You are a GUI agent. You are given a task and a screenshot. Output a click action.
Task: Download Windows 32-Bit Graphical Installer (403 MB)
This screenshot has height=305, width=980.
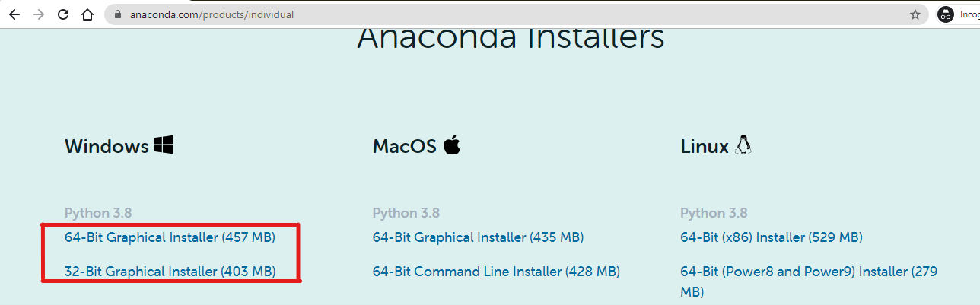point(170,271)
